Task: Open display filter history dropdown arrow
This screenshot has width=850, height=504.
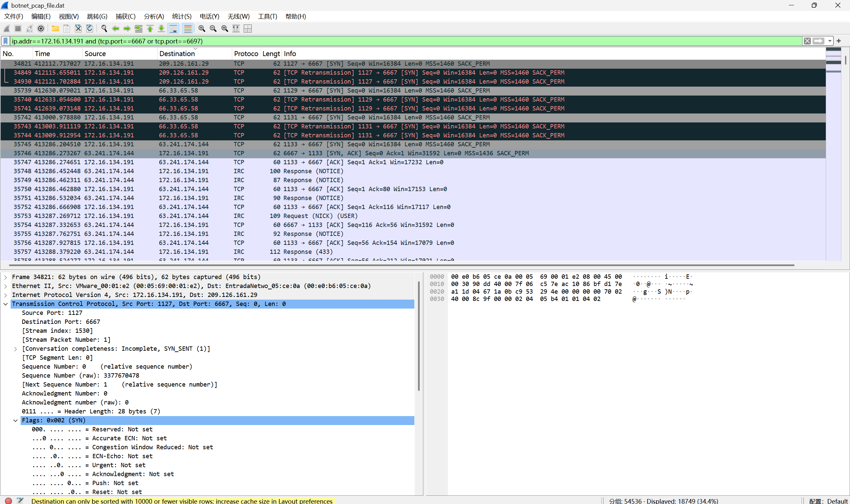Action: pyautogui.click(x=830, y=41)
